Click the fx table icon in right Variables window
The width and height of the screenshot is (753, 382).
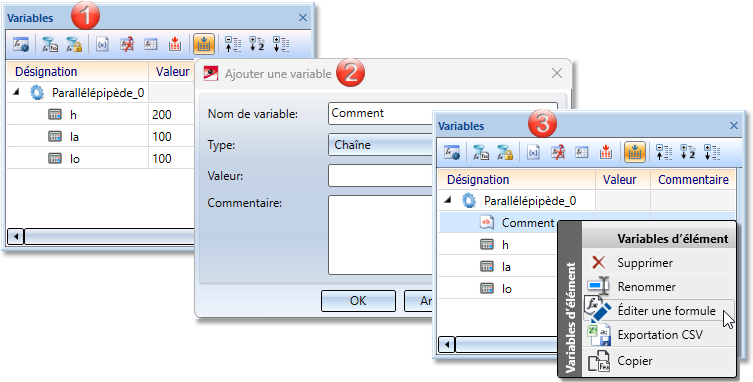(582, 152)
